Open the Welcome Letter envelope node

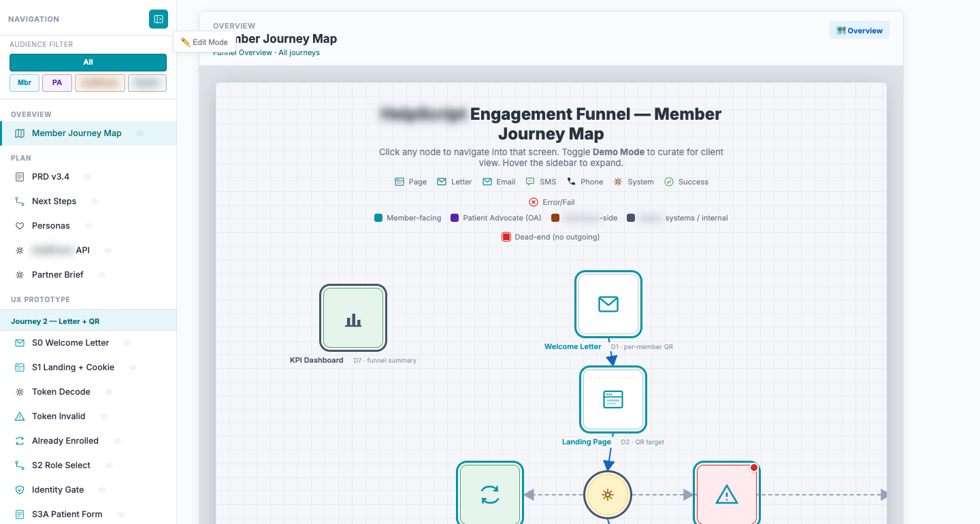click(608, 304)
